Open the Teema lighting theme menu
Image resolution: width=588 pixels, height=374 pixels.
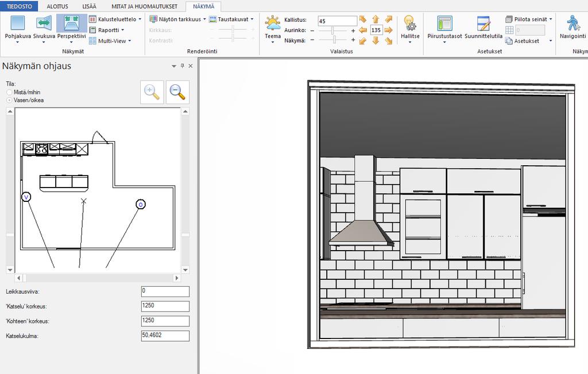coord(273,29)
